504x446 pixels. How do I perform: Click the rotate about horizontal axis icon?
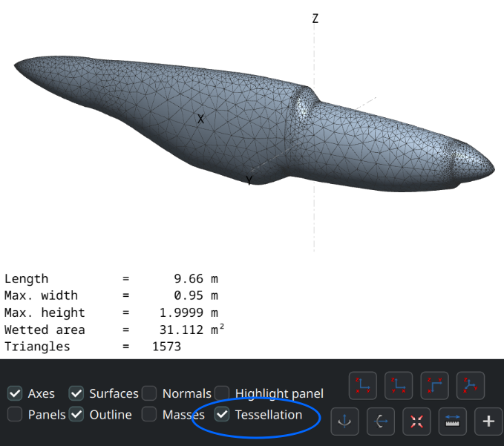coord(381,421)
